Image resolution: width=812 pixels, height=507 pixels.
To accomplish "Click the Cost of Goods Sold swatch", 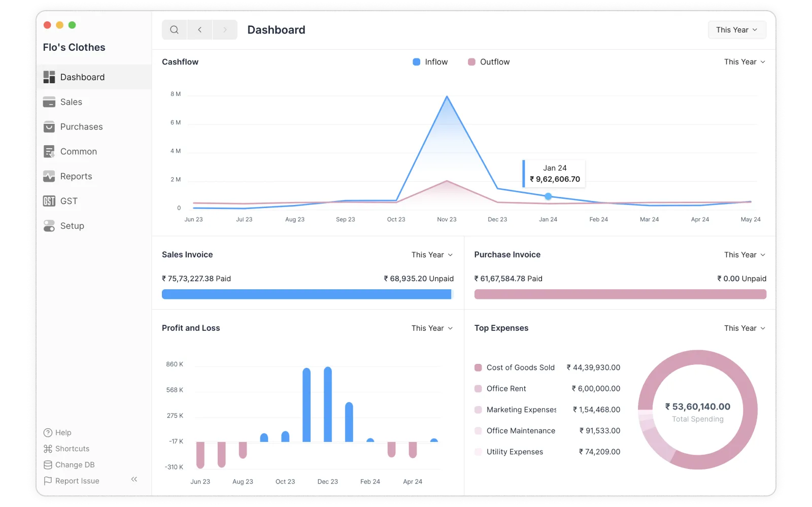I will pos(478,368).
